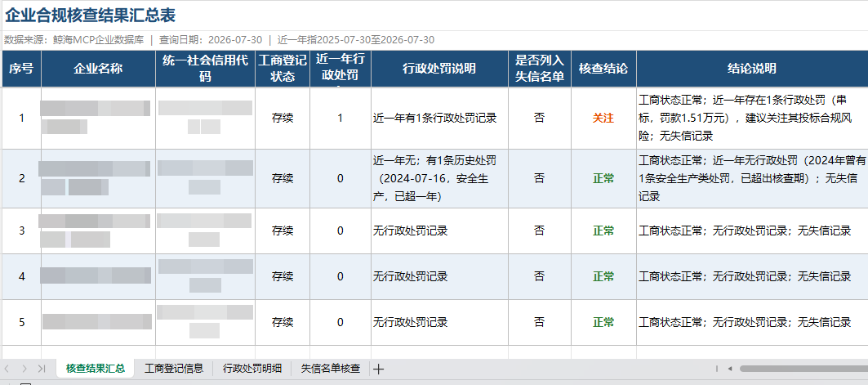
Task: Select serial number 1 cell
Action: pyautogui.click(x=21, y=118)
